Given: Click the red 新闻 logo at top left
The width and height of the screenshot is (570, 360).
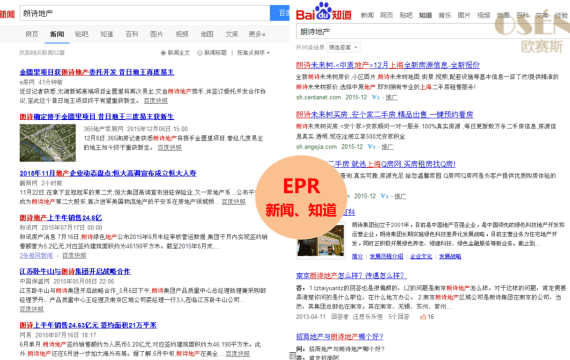Looking at the screenshot, I should click(x=7, y=14).
